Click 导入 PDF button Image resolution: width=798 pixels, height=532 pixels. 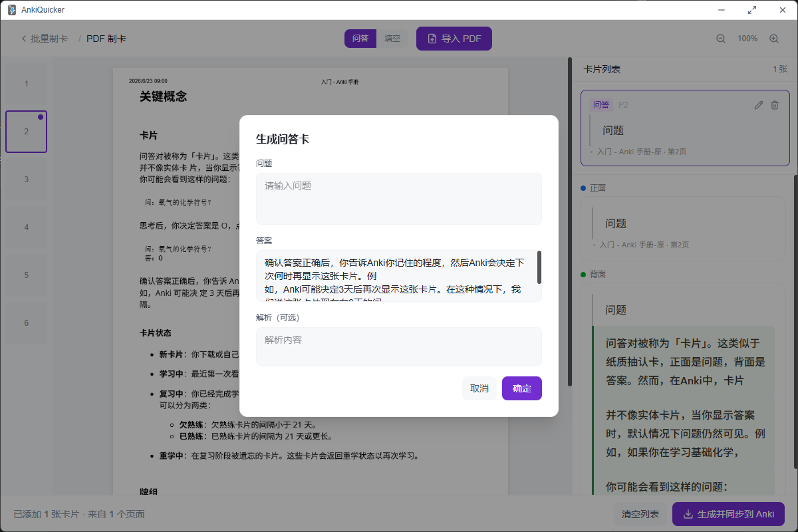454,39
